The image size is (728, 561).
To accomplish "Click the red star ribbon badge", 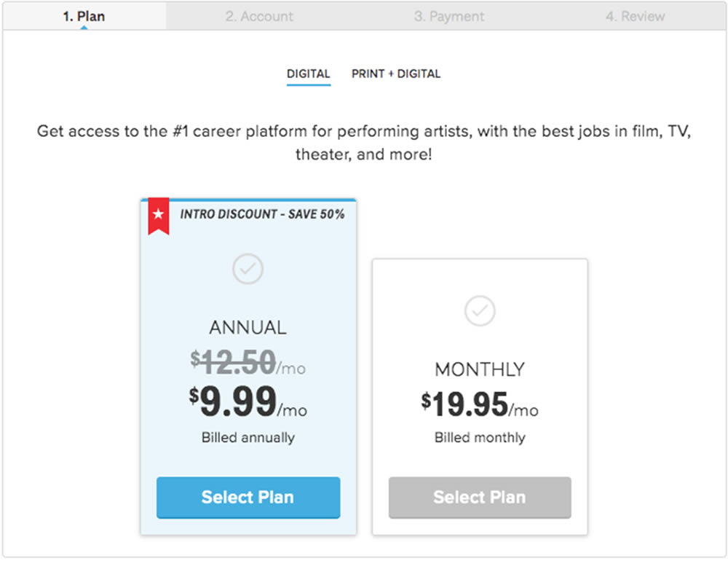I will click(x=158, y=216).
